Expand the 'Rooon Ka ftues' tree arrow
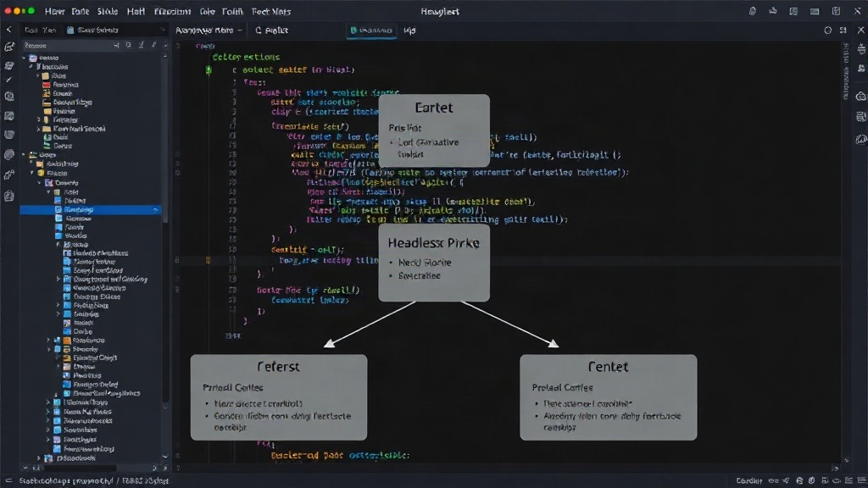This screenshot has width=868, height=488. pyautogui.click(x=48, y=412)
